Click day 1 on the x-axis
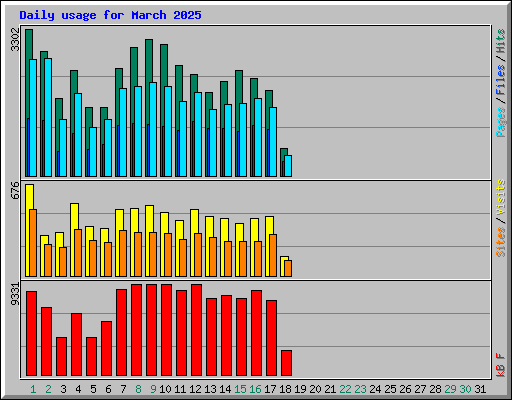512x400 pixels. [33, 389]
